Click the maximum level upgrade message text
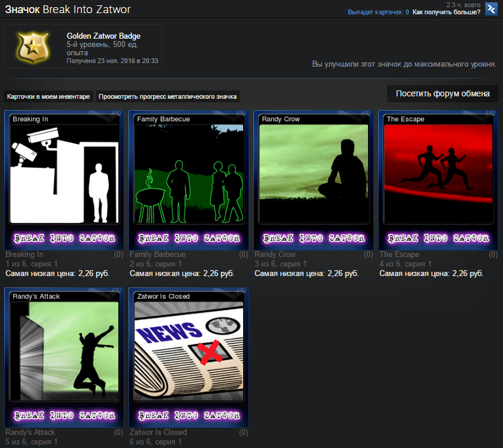 point(404,64)
